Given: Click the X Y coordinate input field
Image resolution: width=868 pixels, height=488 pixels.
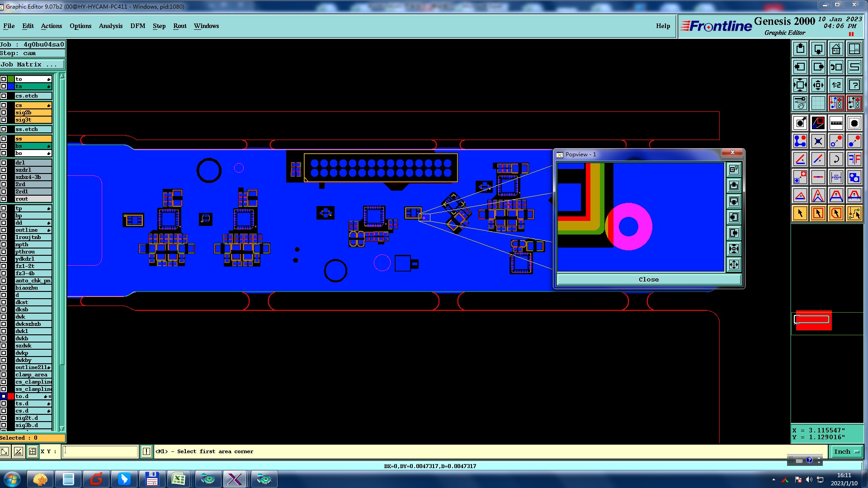Looking at the screenshot, I should tap(100, 451).
